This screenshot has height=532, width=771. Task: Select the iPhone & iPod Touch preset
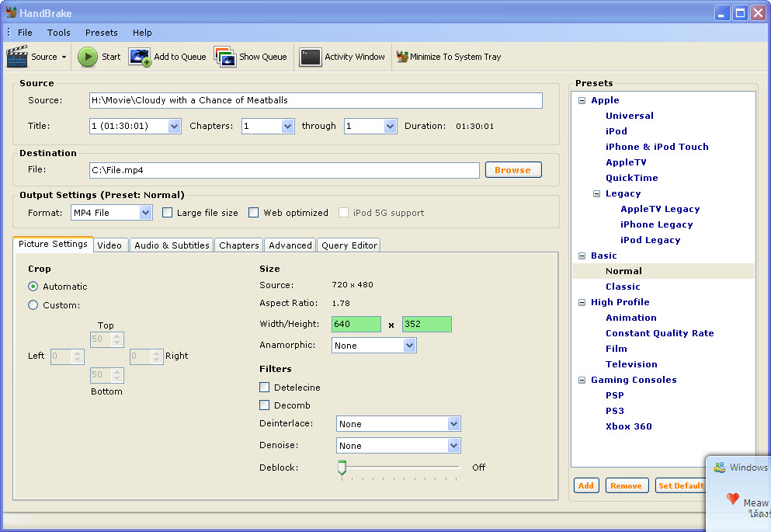click(657, 147)
